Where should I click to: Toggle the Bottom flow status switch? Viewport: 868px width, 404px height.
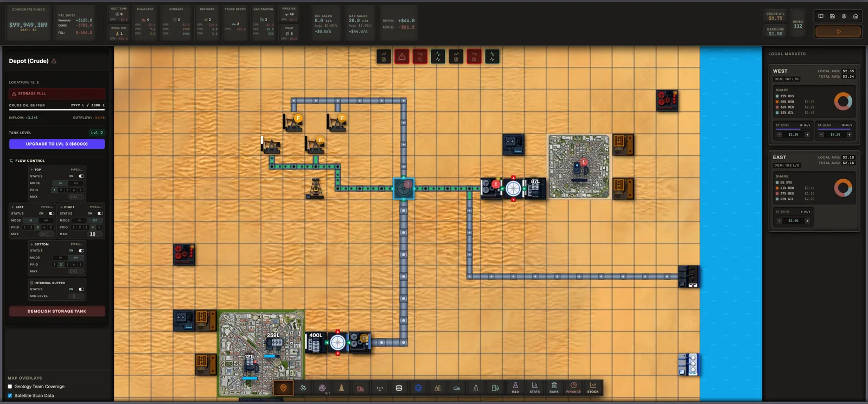coord(81,250)
